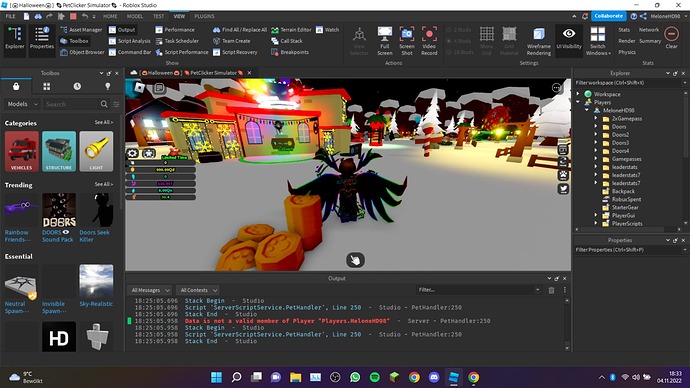Toggle the Toolbox panel
The width and height of the screenshot is (690, 388).
74,41
